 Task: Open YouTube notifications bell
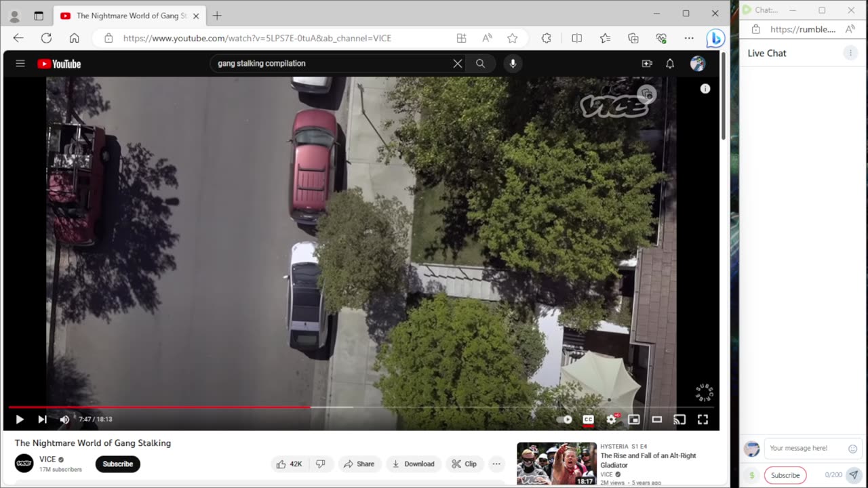pyautogui.click(x=670, y=64)
